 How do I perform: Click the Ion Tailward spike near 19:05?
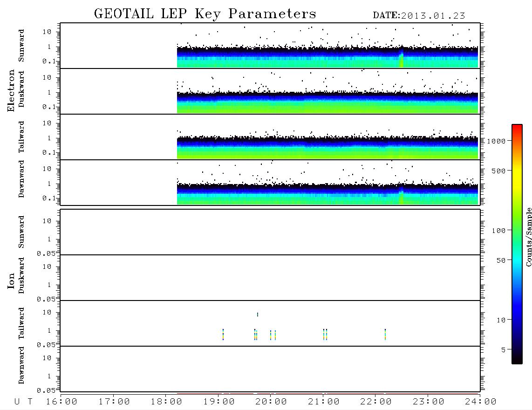tap(223, 335)
